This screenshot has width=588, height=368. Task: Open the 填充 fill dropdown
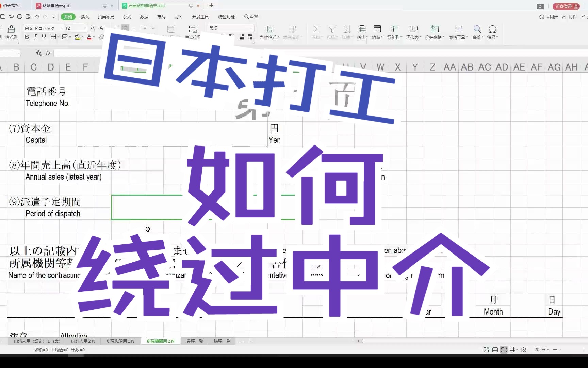click(377, 32)
